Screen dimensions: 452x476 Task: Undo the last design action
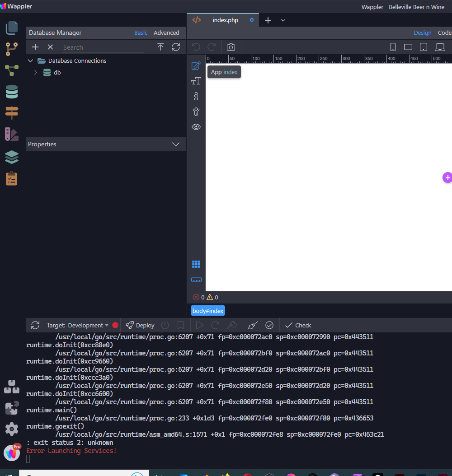tap(196, 47)
